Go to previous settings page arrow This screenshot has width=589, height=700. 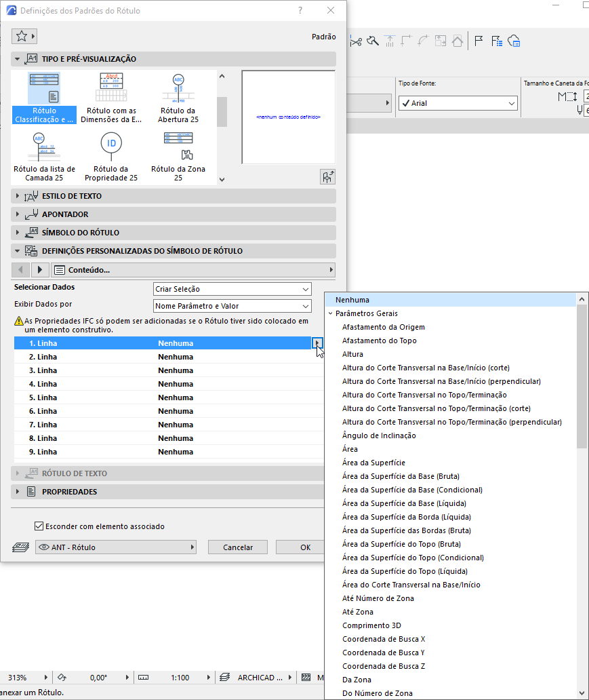click(x=20, y=270)
